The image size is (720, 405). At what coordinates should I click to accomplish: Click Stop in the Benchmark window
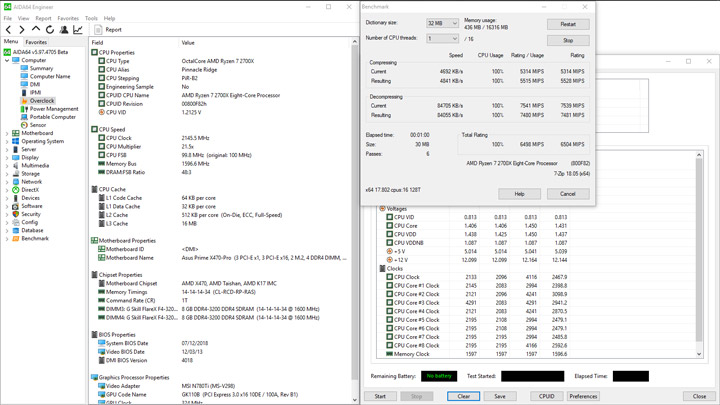[x=568, y=40]
